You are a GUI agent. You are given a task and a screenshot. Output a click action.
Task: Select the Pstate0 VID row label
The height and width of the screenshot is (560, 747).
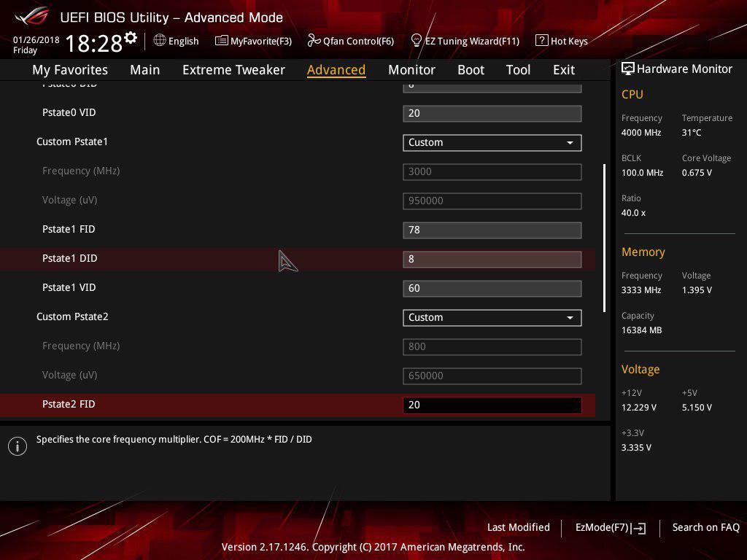click(x=69, y=113)
